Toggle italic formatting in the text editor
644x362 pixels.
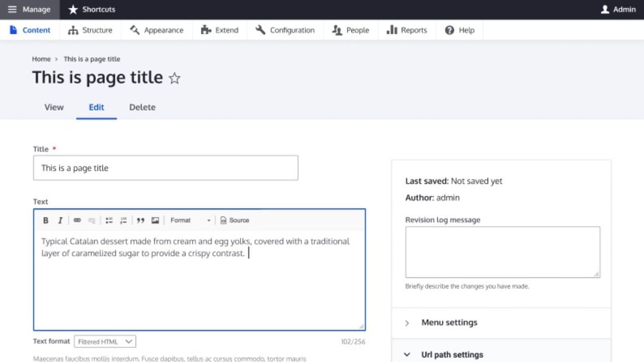pos(60,220)
